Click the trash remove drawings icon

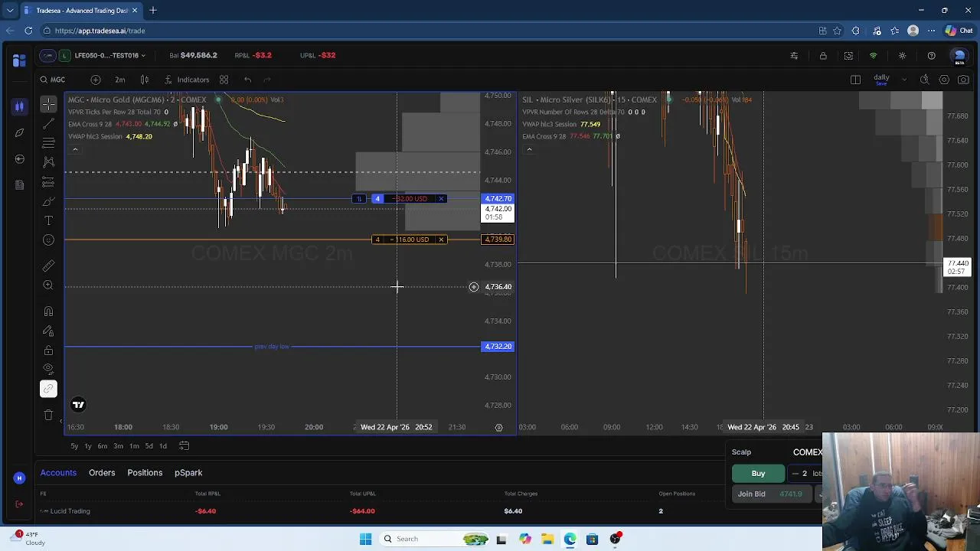[x=48, y=415]
